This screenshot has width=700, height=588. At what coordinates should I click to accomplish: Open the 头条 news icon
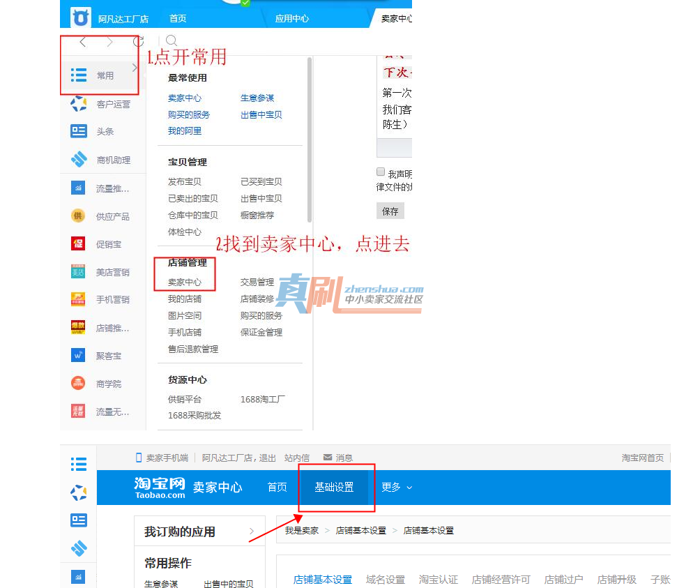tap(79, 131)
